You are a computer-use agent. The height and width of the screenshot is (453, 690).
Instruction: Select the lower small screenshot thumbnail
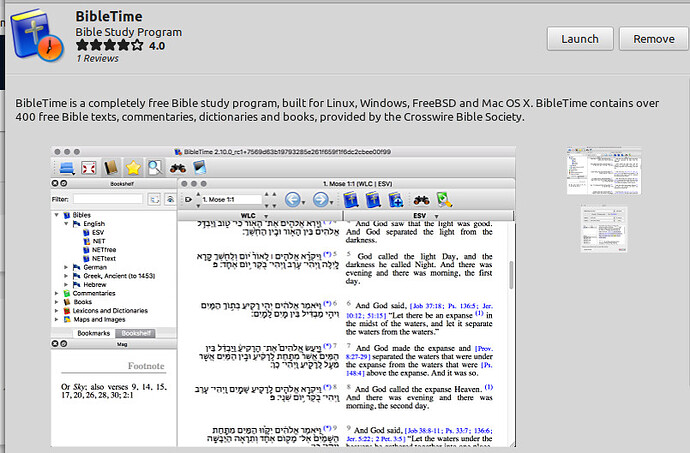604,228
